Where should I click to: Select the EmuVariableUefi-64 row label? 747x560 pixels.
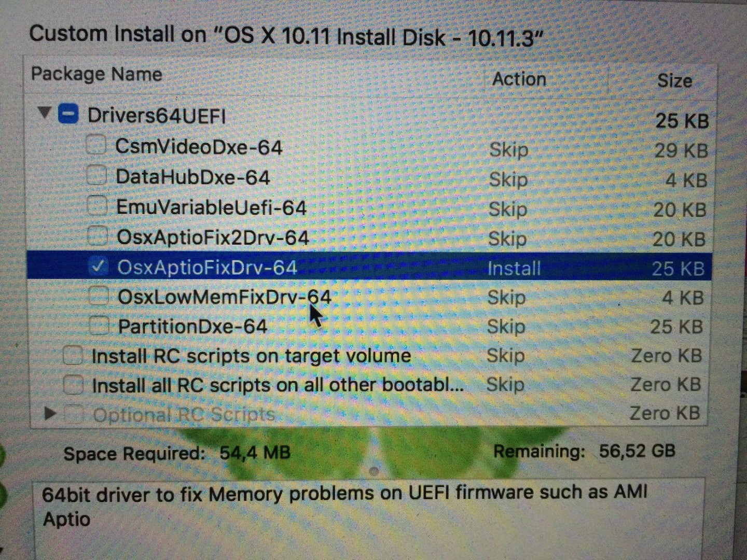[211, 208]
